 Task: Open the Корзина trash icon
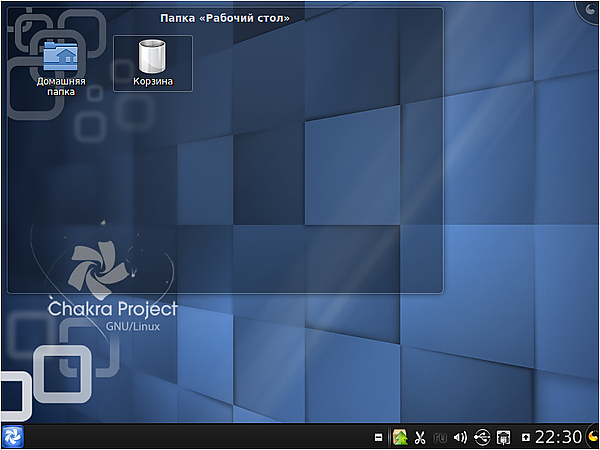(152, 56)
